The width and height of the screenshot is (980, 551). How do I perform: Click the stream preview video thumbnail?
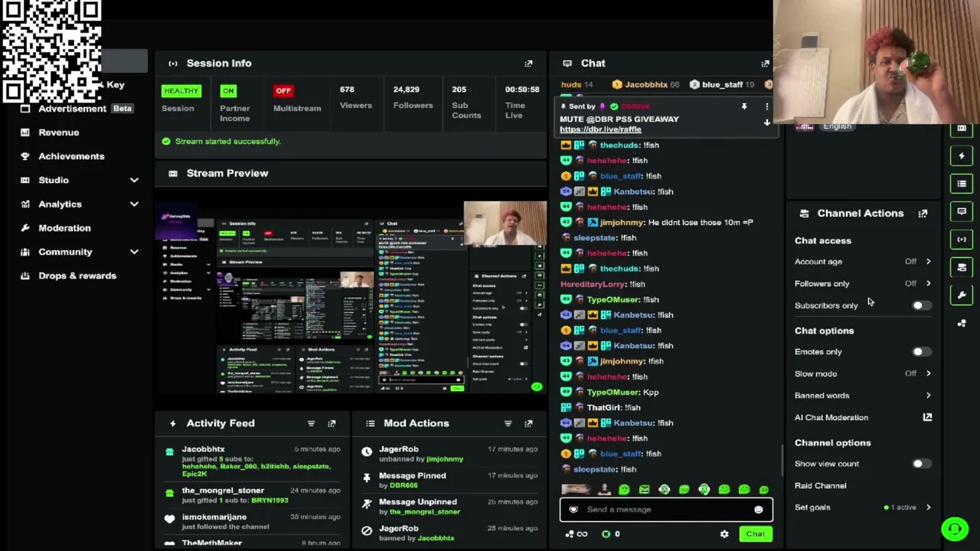(351, 297)
